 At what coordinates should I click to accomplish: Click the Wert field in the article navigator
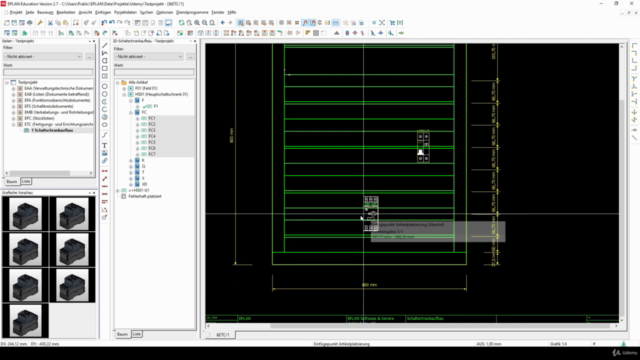point(154,72)
